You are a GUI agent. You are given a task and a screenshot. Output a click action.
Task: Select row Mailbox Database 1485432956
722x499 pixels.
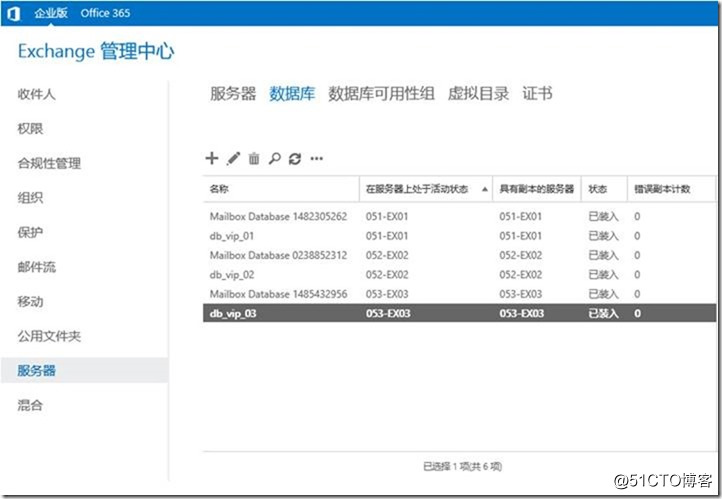click(x=460, y=294)
